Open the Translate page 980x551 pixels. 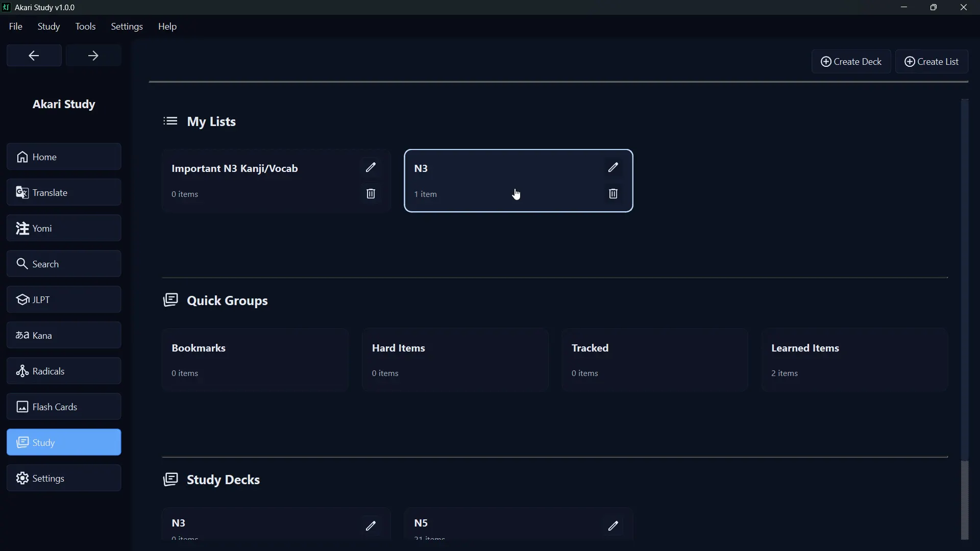(64, 192)
